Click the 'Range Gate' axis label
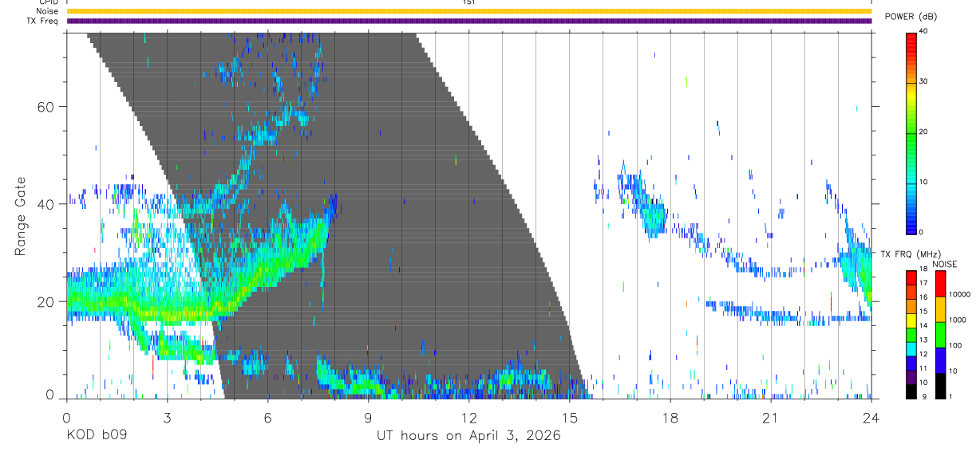The width and height of the screenshot is (980, 452). tap(20, 217)
